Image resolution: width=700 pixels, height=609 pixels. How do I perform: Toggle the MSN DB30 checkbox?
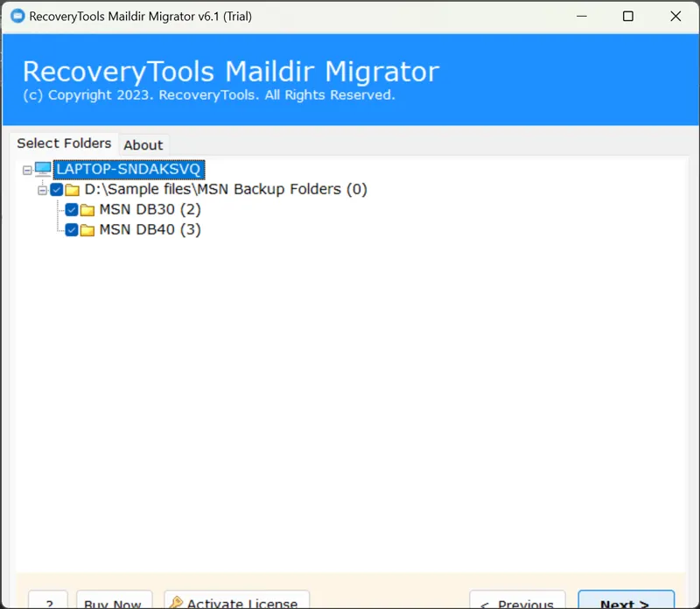point(72,210)
